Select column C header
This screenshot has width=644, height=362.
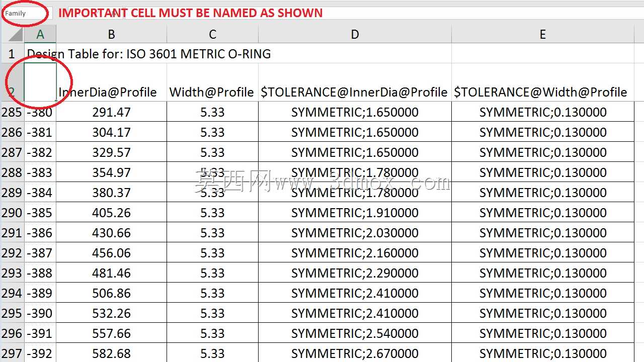pos(212,34)
